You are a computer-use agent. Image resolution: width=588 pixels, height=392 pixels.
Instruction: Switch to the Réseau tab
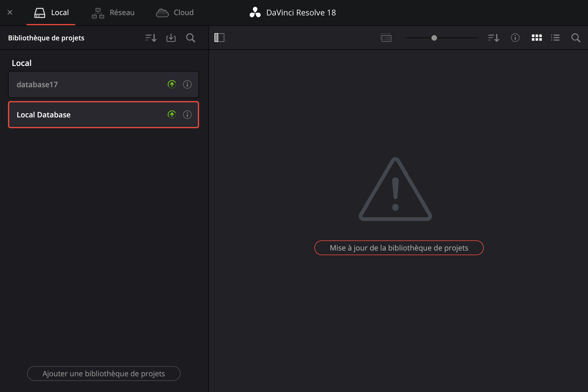(113, 13)
